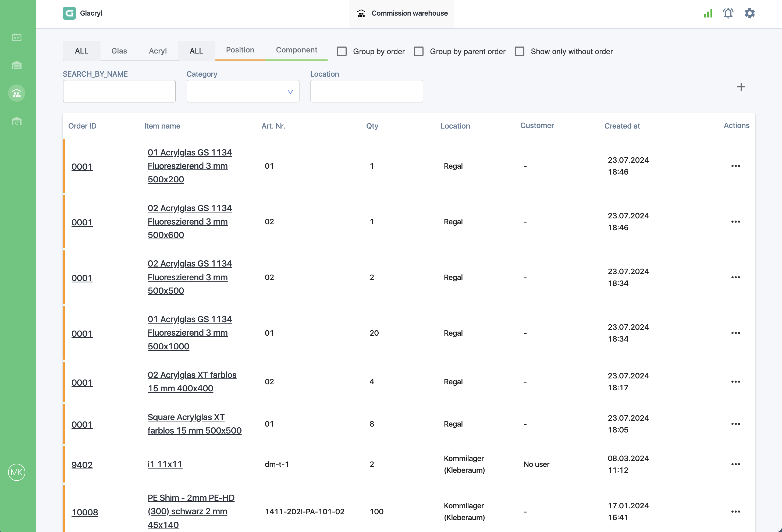Open the calendar checklist sidebar icon
The width and height of the screenshot is (782, 532).
point(16,37)
